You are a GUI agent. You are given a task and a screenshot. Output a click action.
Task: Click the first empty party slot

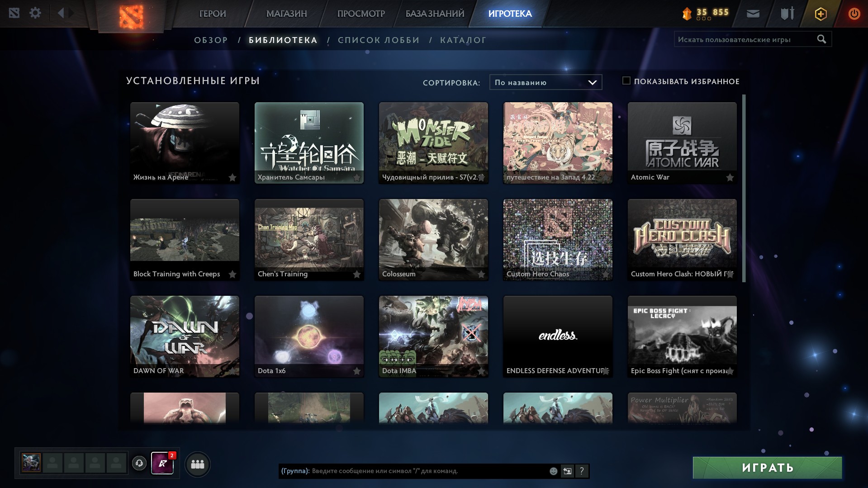pyautogui.click(x=52, y=463)
